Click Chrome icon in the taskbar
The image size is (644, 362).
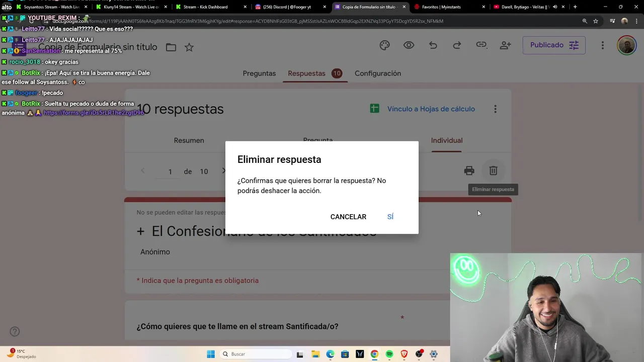pyautogui.click(x=374, y=354)
